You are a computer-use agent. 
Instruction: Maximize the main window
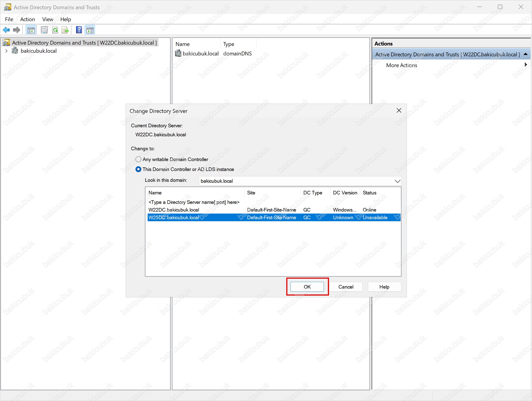[x=500, y=7]
